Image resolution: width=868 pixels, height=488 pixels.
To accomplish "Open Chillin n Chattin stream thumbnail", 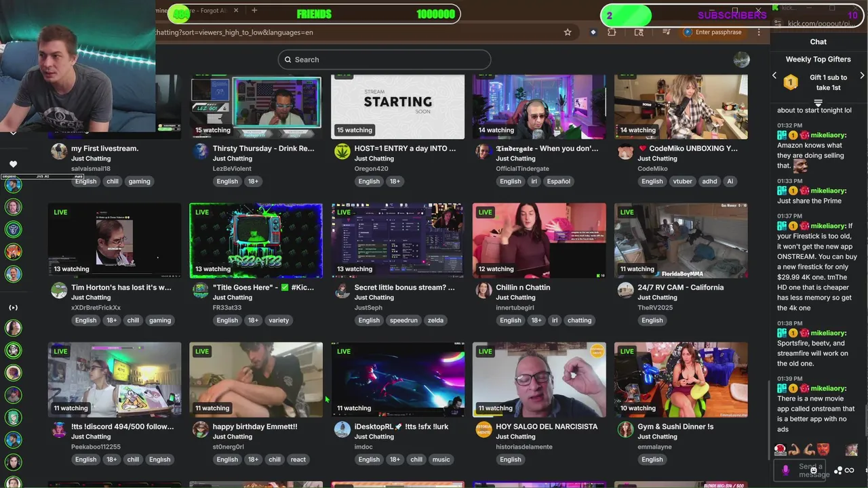I will click(x=539, y=241).
